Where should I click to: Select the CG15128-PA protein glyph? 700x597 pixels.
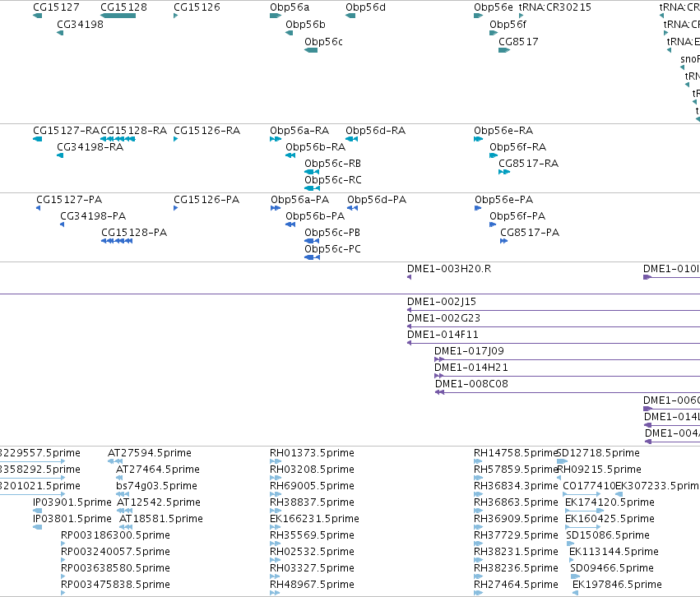pos(117,241)
